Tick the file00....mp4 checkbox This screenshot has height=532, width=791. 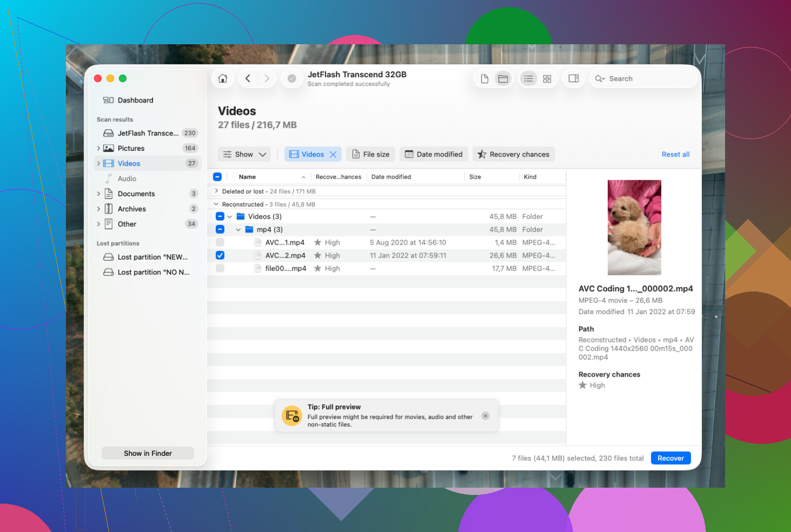point(220,268)
